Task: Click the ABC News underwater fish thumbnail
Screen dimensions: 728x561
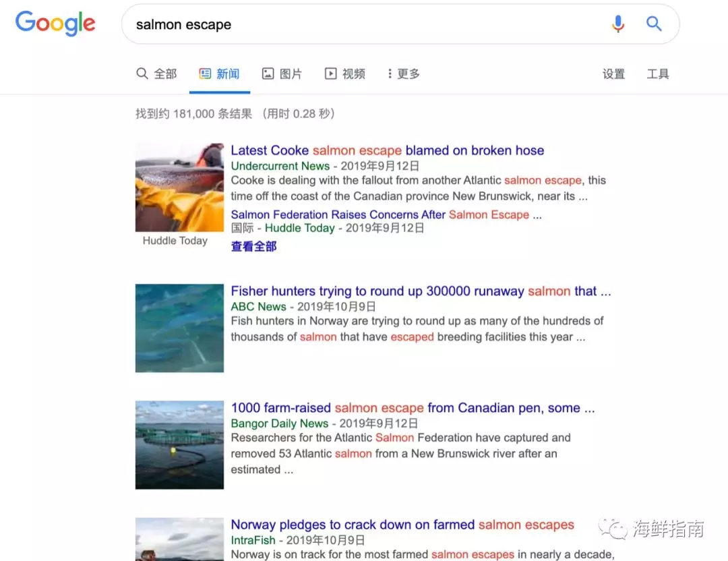Action: (179, 328)
